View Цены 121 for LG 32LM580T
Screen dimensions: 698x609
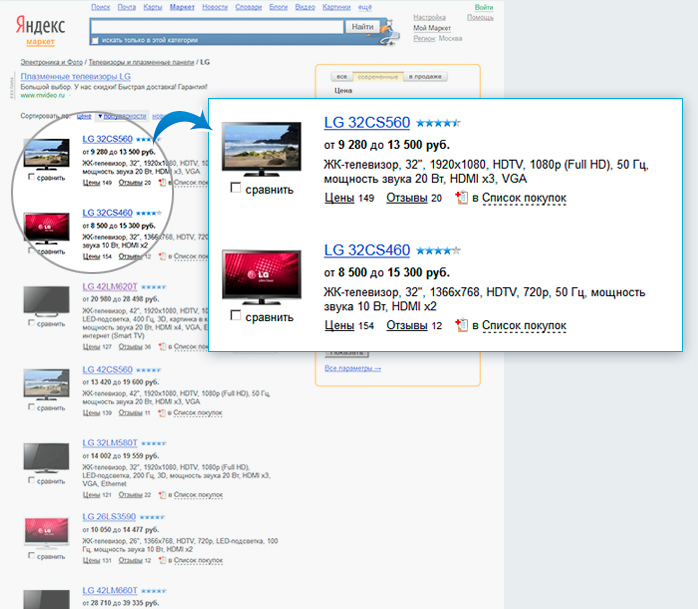click(x=97, y=495)
